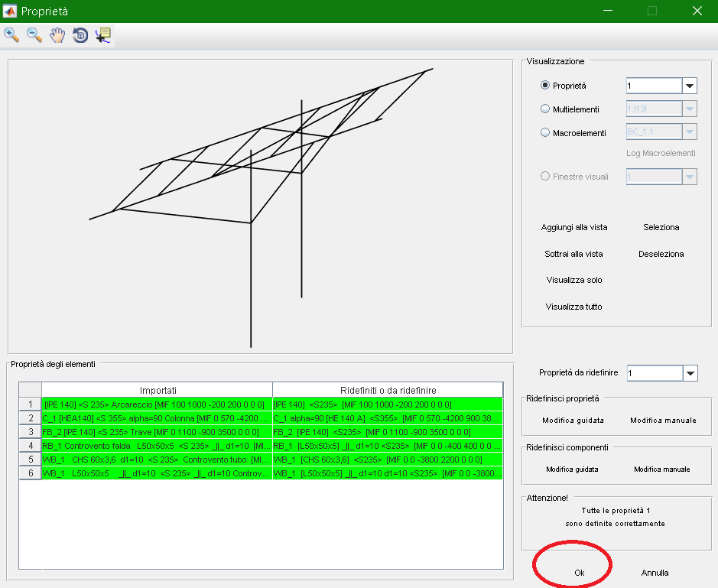Image resolution: width=718 pixels, height=588 pixels.
Task: Select Ridefiniti cell [IPE 140] <S235> [MIF 100 1000
Action: coord(388,404)
